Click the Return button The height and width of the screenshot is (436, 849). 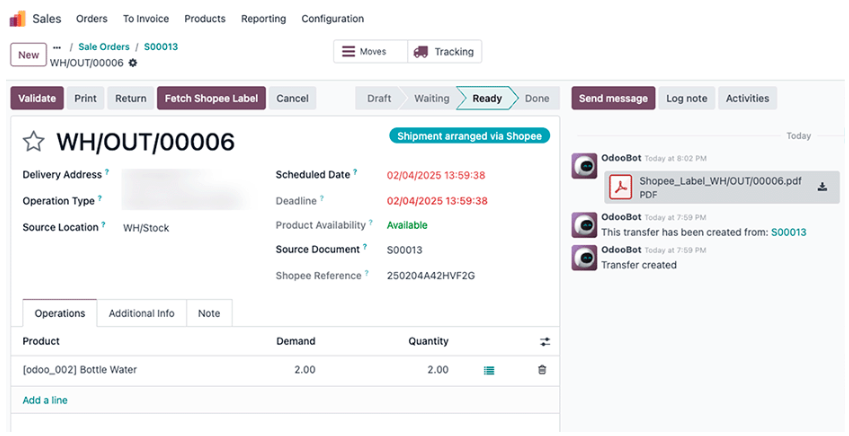[x=130, y=98]
